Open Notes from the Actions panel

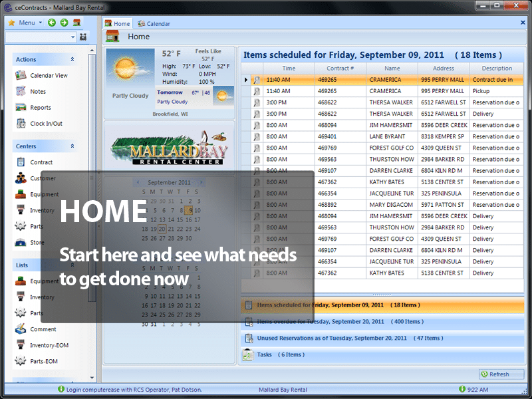[x=31, y=91]
